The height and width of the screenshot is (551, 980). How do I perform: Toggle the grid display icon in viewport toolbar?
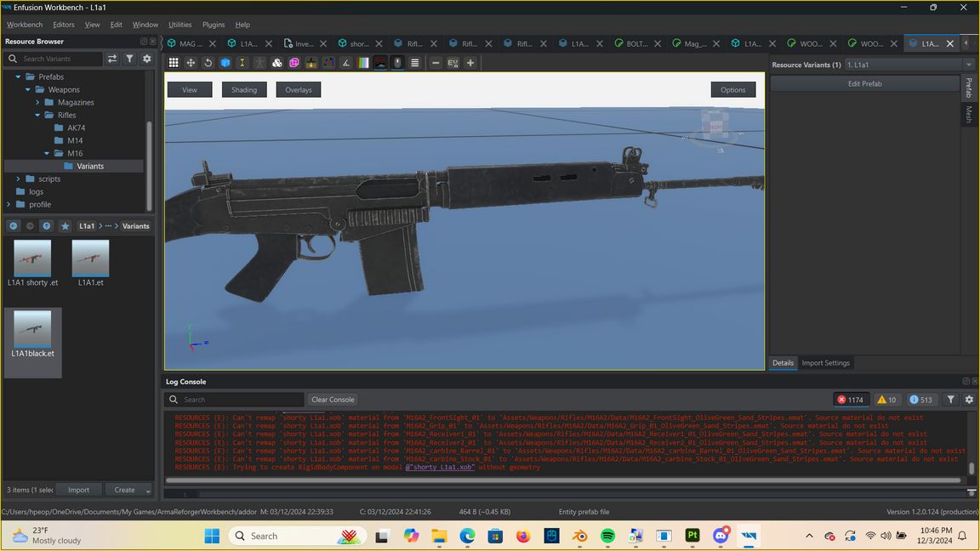point(174,63)
